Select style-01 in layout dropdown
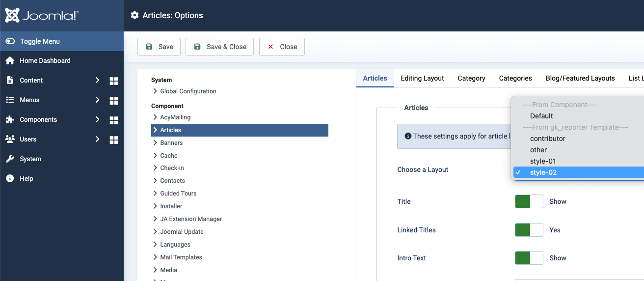The image size is (644, 281). [x=543, y=161]
